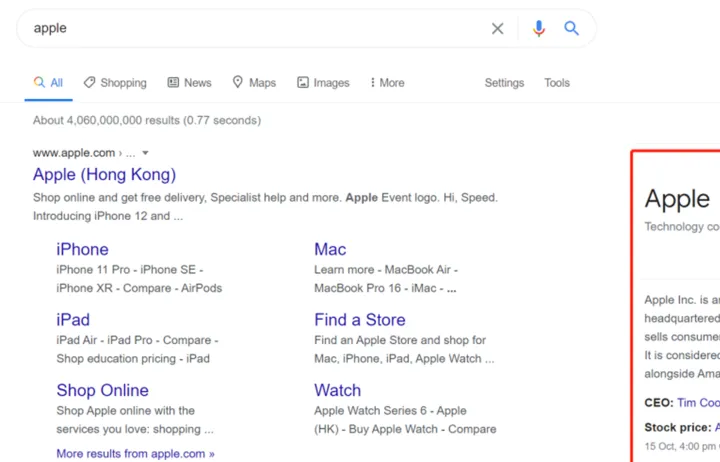Open the iPhone sitelink
The width and height of the screenshot is (720, 462).
coord(82,249)
